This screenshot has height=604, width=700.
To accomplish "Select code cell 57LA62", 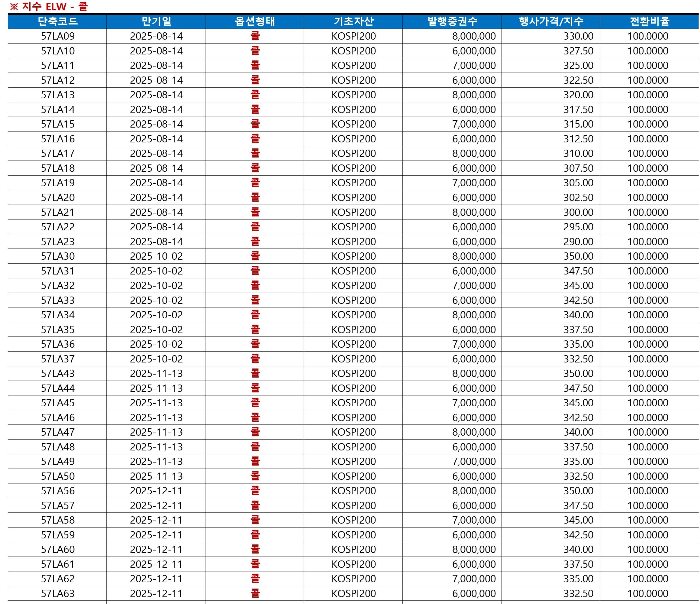I will click(x=58, y=579).
